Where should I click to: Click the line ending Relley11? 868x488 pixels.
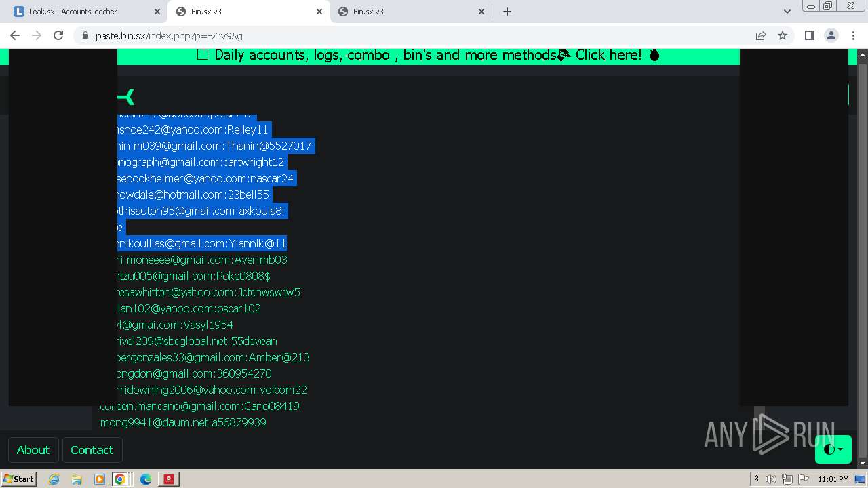pyautogui.click(x=193, y=129)
